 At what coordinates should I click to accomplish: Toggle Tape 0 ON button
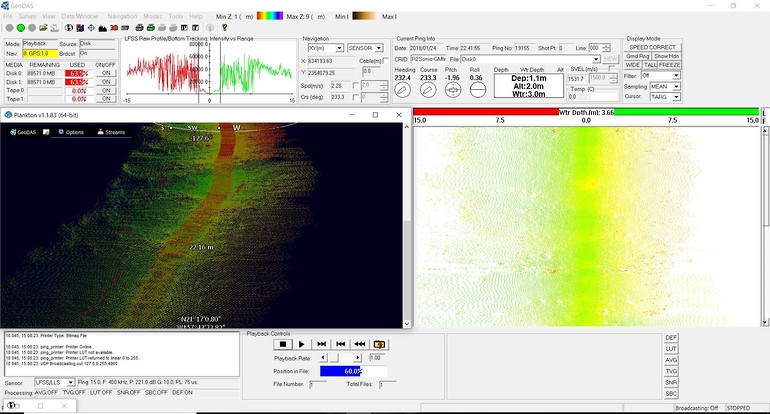point(106,90)
